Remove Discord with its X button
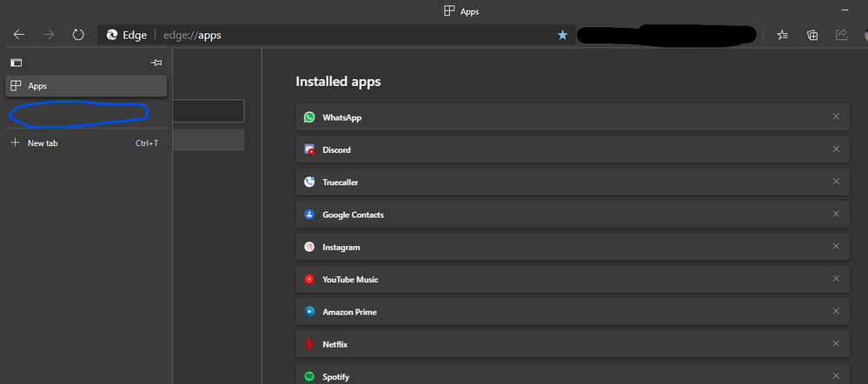 pyautogui.click(x=836, y=149)
